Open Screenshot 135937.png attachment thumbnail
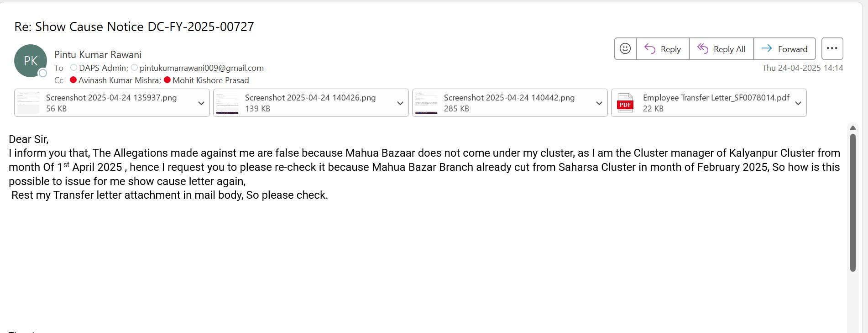The height and width of the screenshot is (333, 868). tap(28, 103)
